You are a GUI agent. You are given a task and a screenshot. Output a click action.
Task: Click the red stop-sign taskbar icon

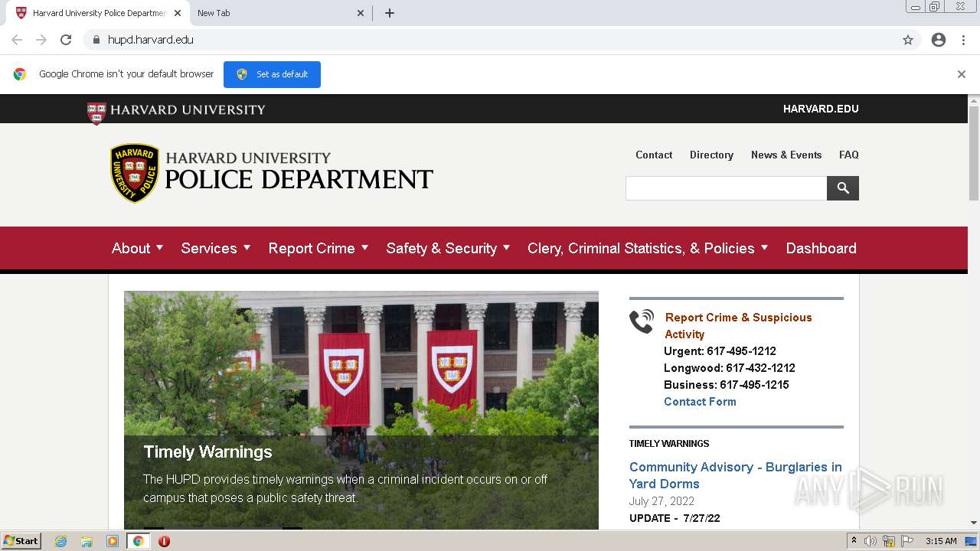(164, 541)
